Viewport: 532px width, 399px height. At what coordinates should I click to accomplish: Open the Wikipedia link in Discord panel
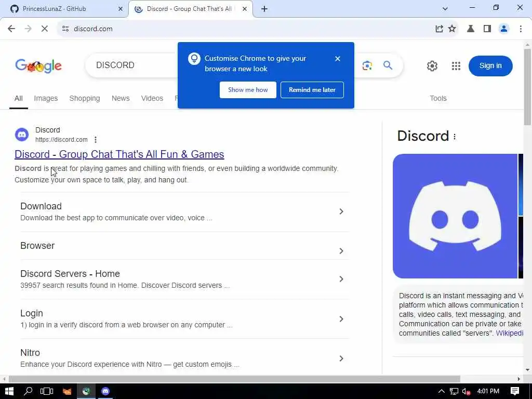tap(509, 333)
